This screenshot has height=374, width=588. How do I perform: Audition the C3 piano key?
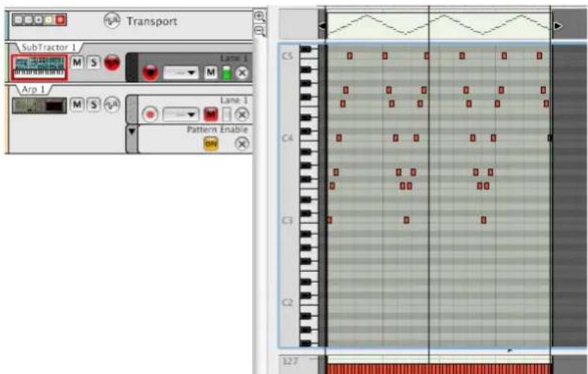[x=310, y=220]
